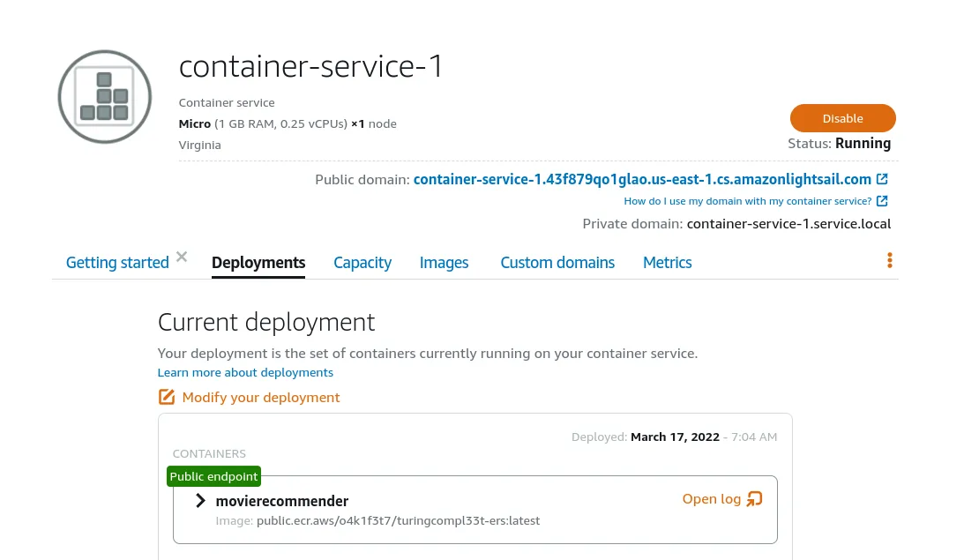The image size is (964, 560).
Task: Go to the Custom domains tab
Action: tap(557, 263)
